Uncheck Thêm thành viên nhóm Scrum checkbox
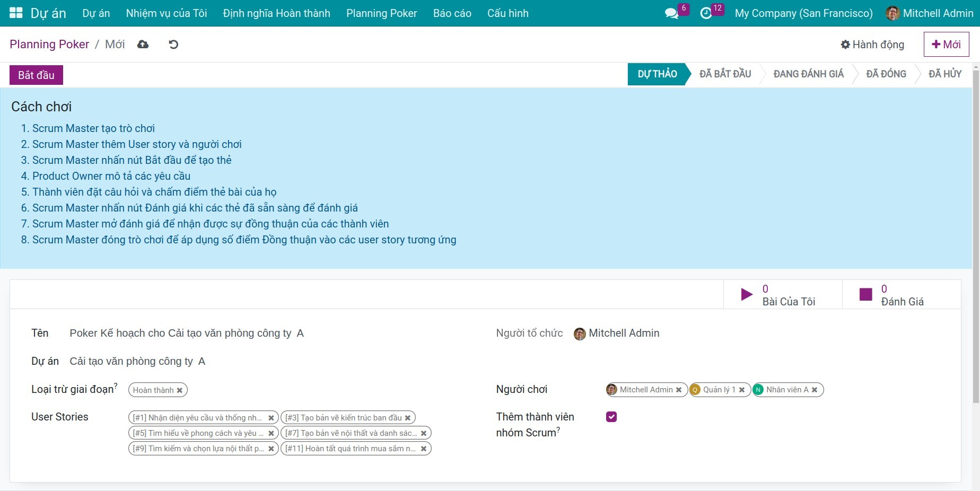The width and height of the screenshot is (980, 491). point(611,417)
